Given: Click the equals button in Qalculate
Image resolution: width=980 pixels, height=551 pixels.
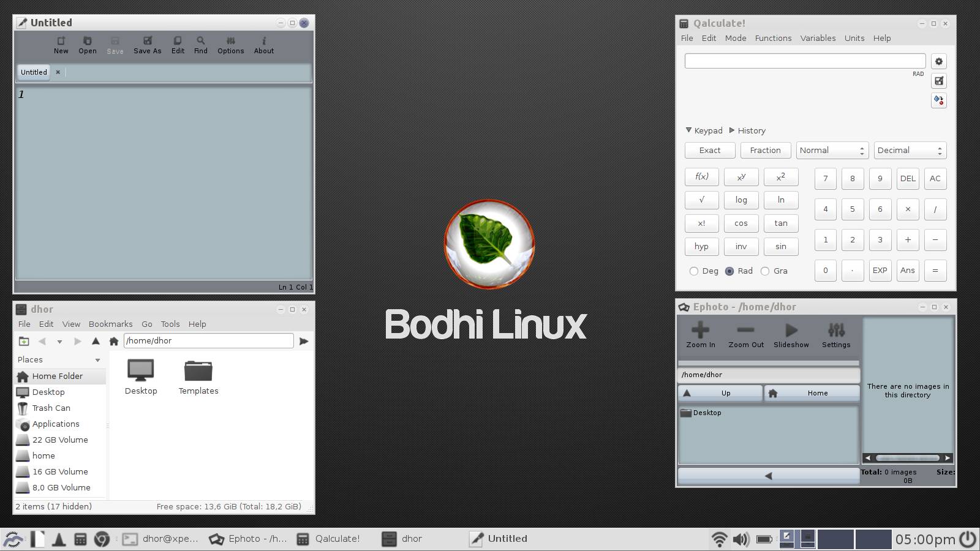Looking at the screenshot, I should click(x=935, y=271).
